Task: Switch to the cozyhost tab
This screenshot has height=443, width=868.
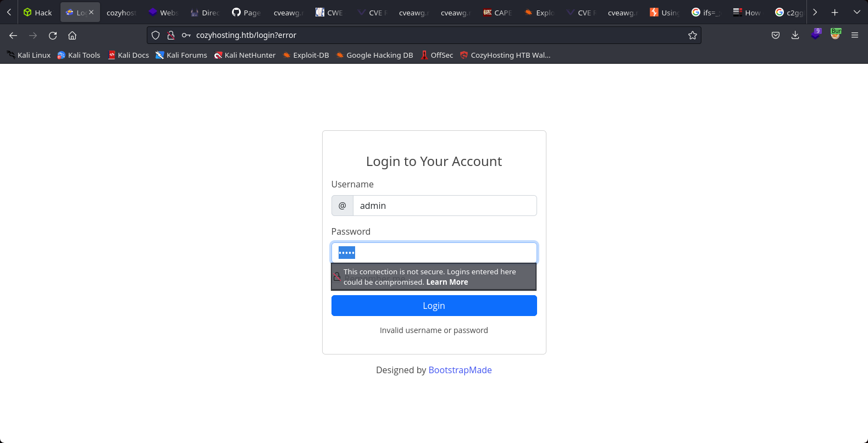Action: (x=121, y=12)
